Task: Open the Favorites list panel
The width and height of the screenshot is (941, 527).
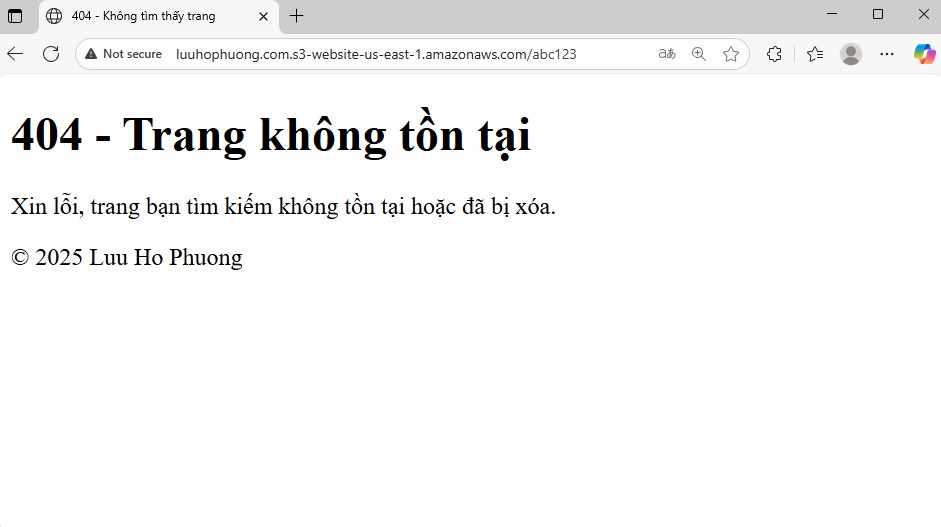Action: [x=815, y=54]
